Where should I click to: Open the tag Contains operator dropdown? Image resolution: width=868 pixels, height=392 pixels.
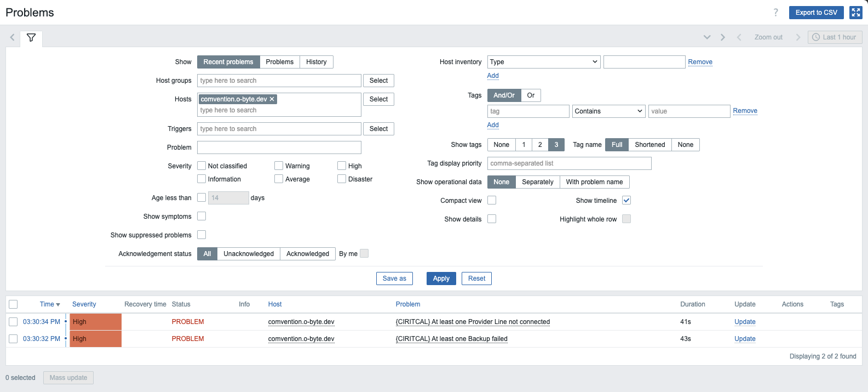tap(608, 111)
